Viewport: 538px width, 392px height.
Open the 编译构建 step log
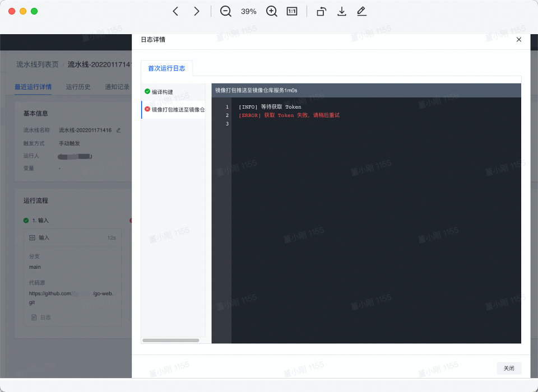(x=162, y=92)
